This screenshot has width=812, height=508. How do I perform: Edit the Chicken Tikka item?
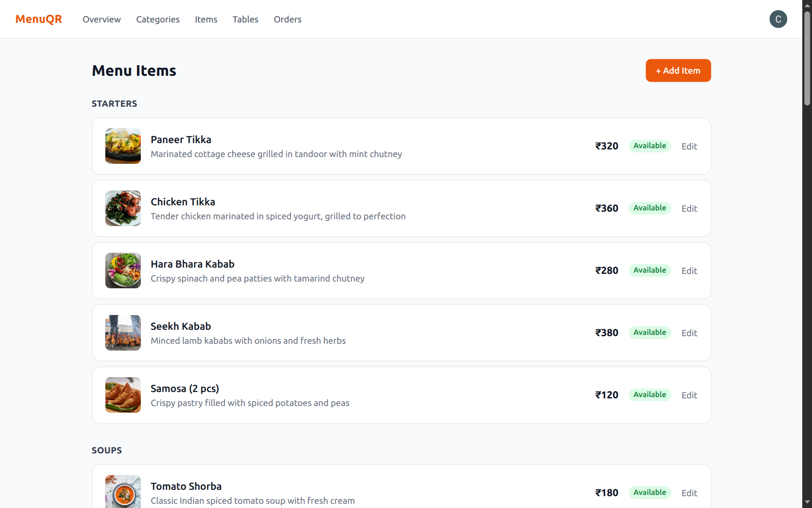(689, 208)
